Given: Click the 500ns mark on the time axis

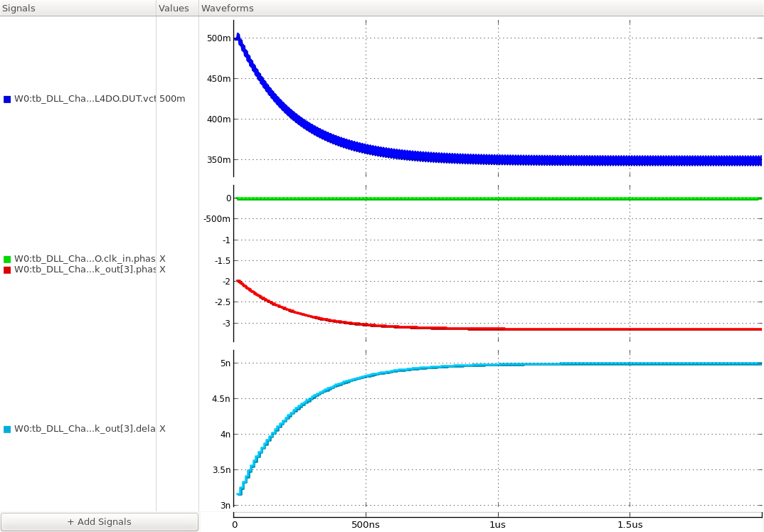Looking at the screenshot, I should [367, 525].
